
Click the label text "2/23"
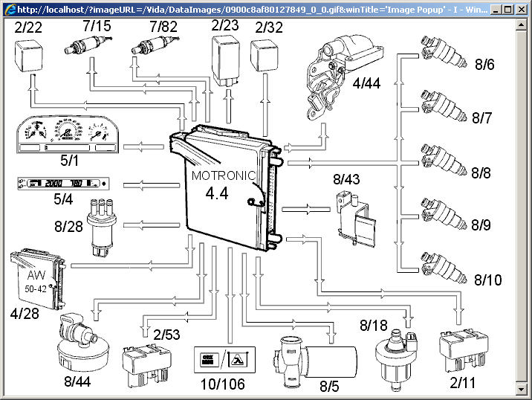pos(225,25)
